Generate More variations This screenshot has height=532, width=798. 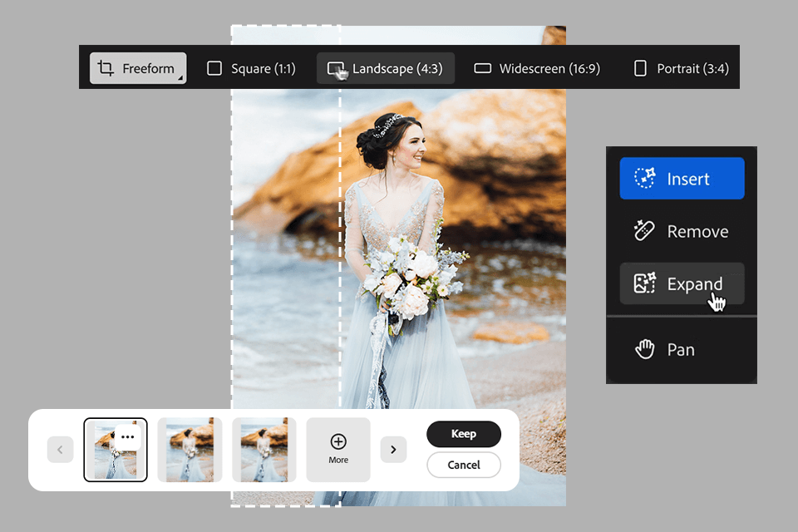coord(338,450)
